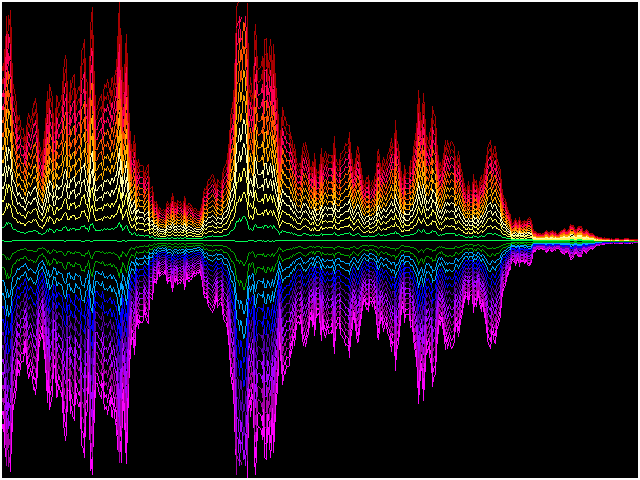The width and height of the screenshot is (640, 480).
Task: Click the red peak at the far left edge
Action: click(5, 40)
